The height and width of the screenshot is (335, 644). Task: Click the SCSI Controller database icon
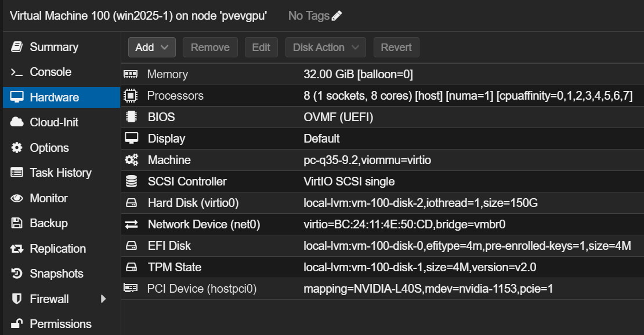(132, 181)
